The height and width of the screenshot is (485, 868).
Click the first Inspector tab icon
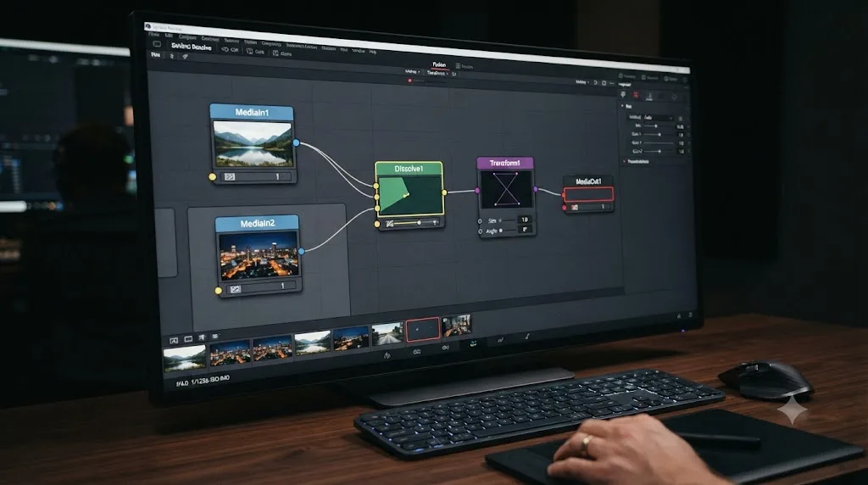(623, 95)
